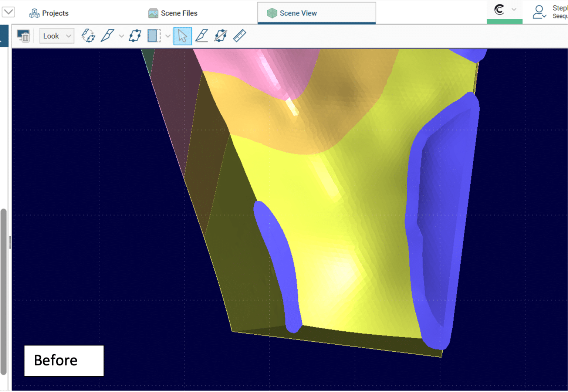Select the underlined draw polyline tool
Image resolution: width=568 pixels, height=392 pixels.
pos(202,36)
